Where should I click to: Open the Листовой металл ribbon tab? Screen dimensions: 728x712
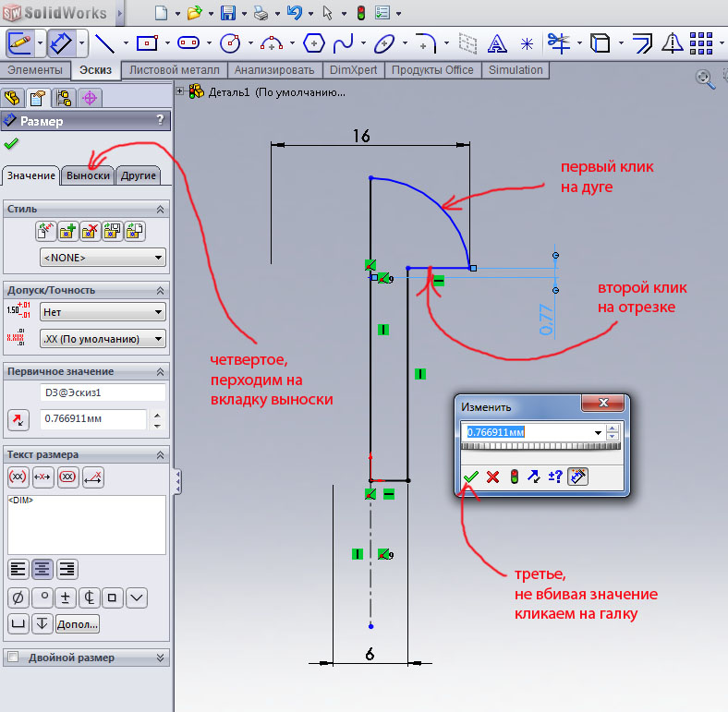click(175, 70)
